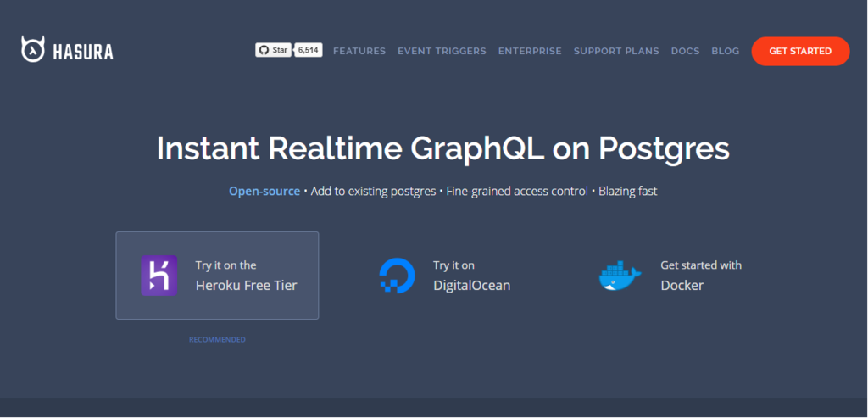This screenshot has width=868, height=418.
Task: Open the Docs nav link
Action: (x=685, y=51)
